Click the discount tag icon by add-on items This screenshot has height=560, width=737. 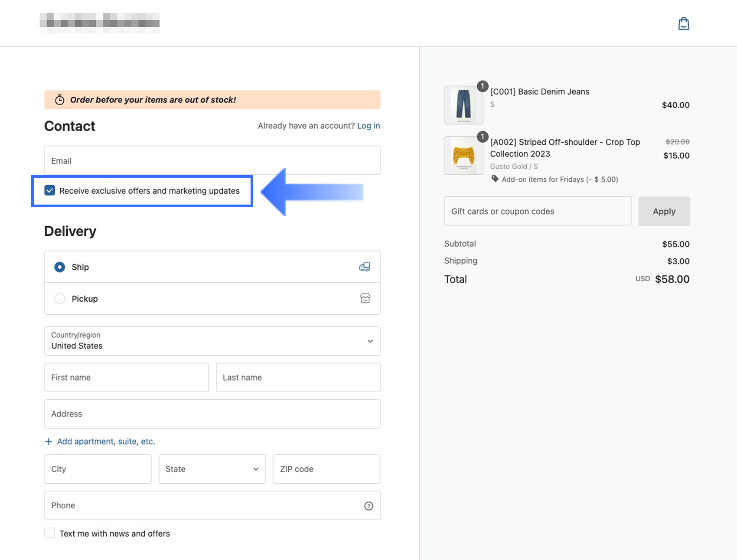pyautogui.click(x=495, y=179)
